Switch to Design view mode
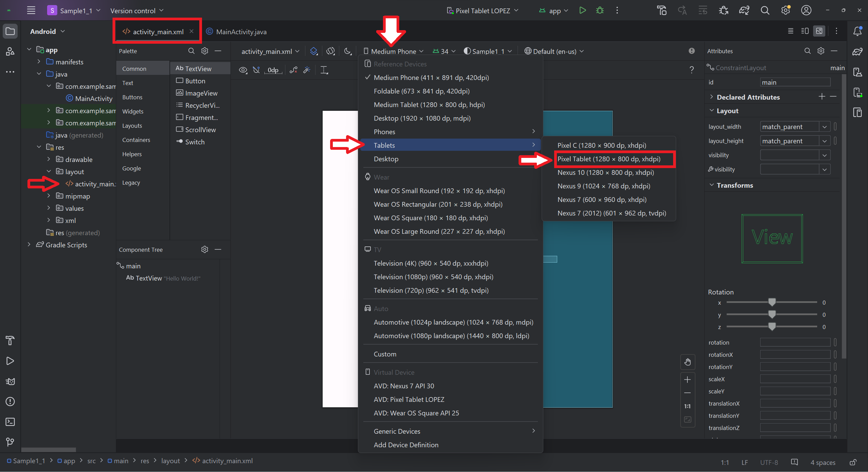This screenshot has height=472, width=868. [819, 31]
